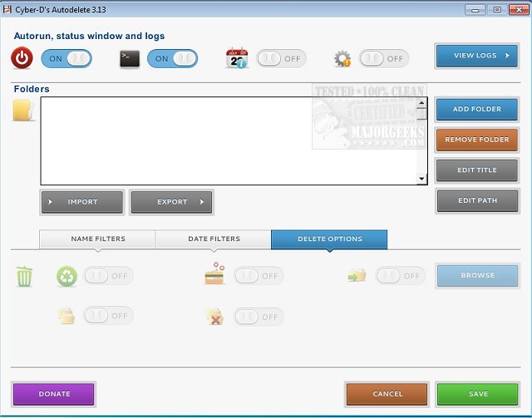
Task: Click the red power autorun icon
Action: [x=22, y=57]
